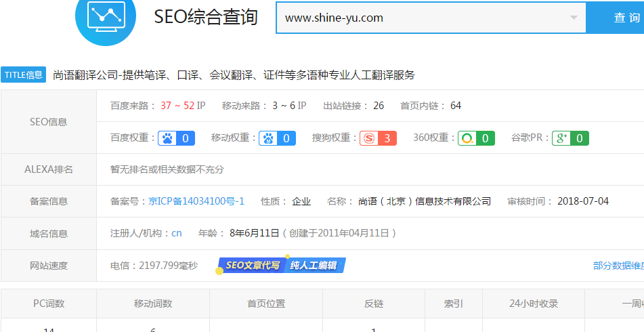Click Baidu traffic 37 ~ 52 value
The width and height of the screenshot is (644, 332).
(x=177, y=106)
